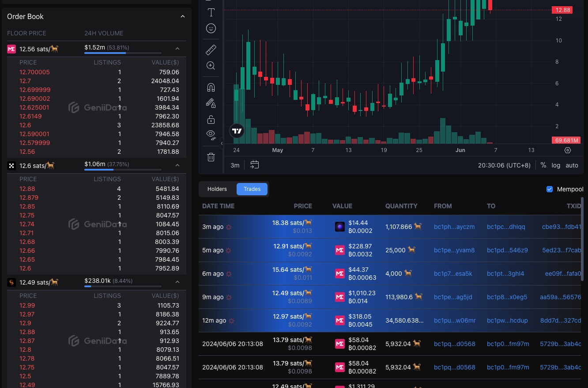Click the 3m timeframe button

pyautogui.click(x=235, y=165)
